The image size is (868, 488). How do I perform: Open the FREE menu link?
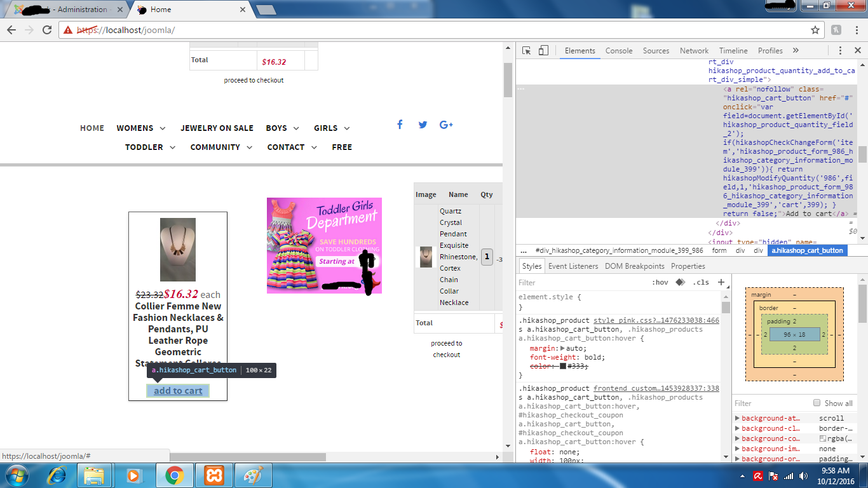[342, 147]
